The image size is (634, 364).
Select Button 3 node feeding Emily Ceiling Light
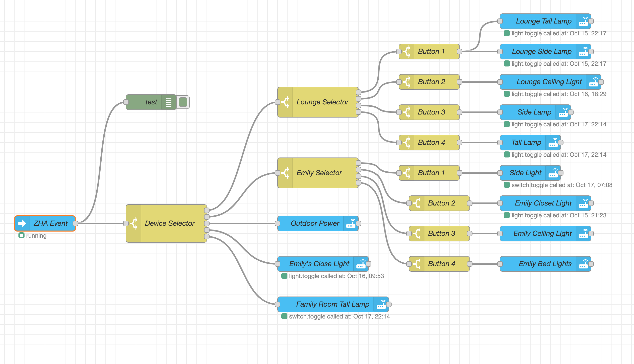[441, 234]
